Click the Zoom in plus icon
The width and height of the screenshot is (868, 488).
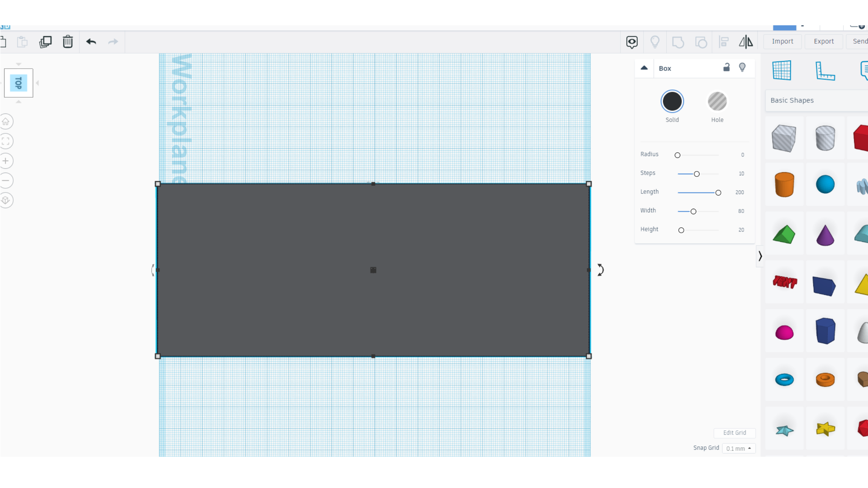click(6, 161)
